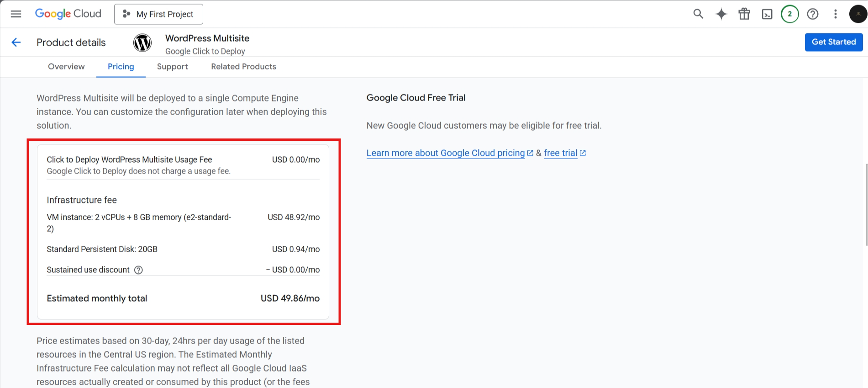
Task: Click the Product details page title
Action: point(71,43)
